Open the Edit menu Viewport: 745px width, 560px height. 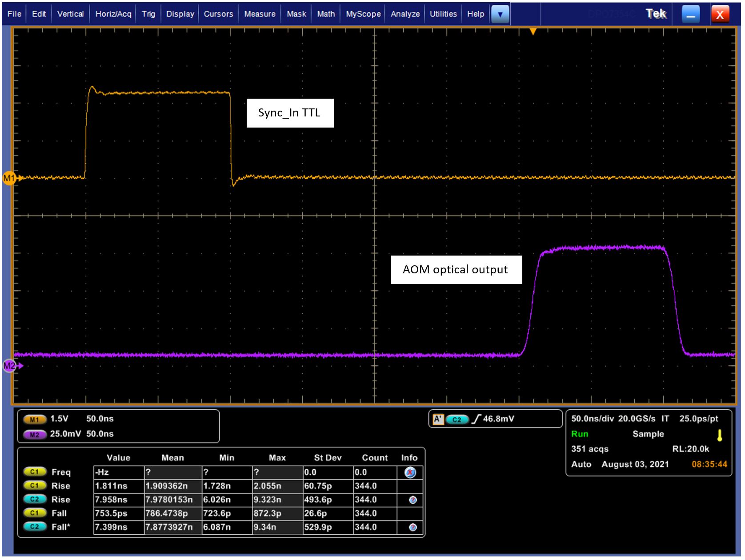click(39, 14)
